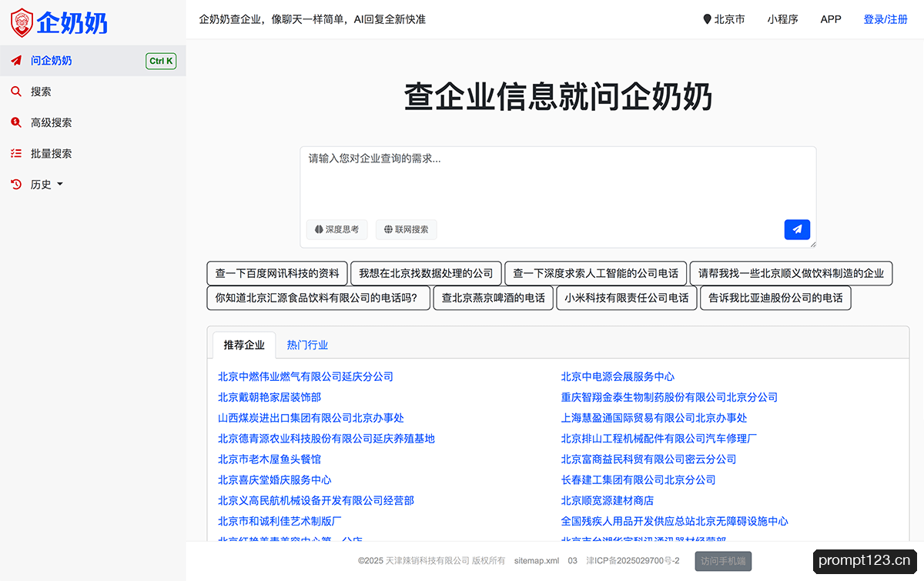Click the 03 footer link
Viewport: 924px width, 581px height.
(573, 561)
